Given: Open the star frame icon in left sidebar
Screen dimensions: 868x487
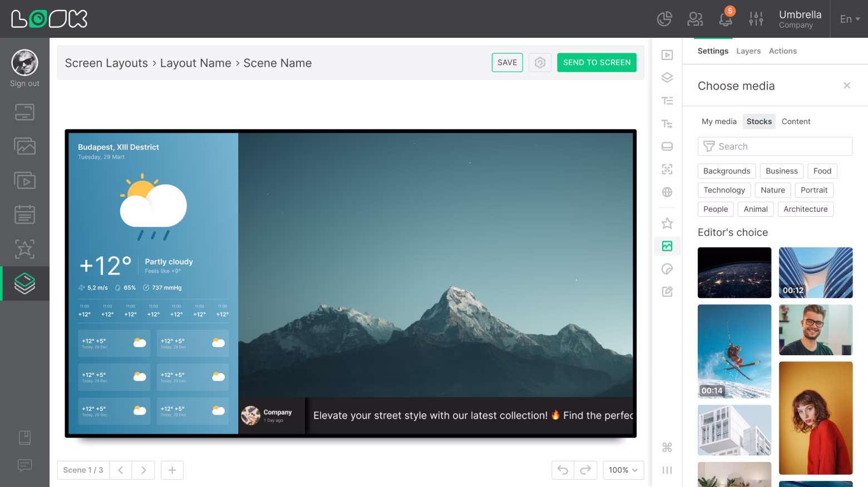Looking at the screenshot, I should pos(24,249).
